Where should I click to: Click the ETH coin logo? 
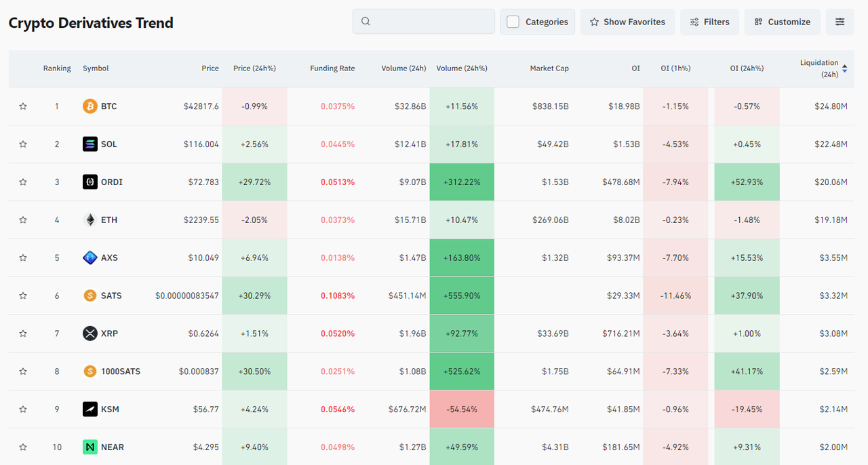click(x=90, y=220)
